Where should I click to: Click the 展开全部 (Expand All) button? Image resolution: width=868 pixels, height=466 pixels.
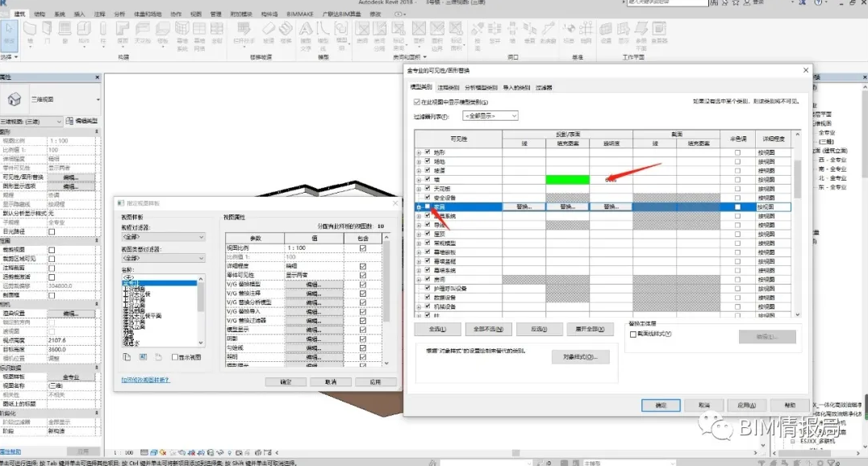point(590,329)
